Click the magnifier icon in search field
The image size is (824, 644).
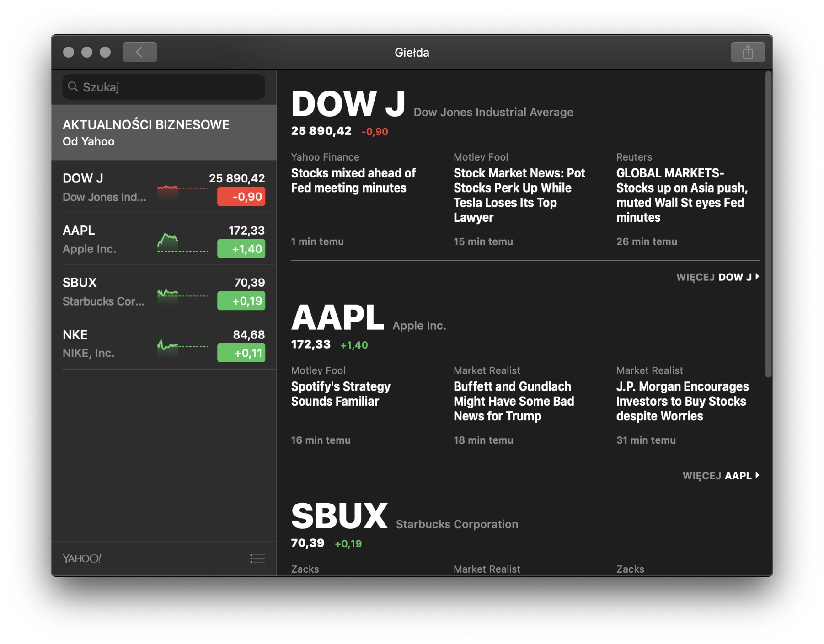[73, 86]
